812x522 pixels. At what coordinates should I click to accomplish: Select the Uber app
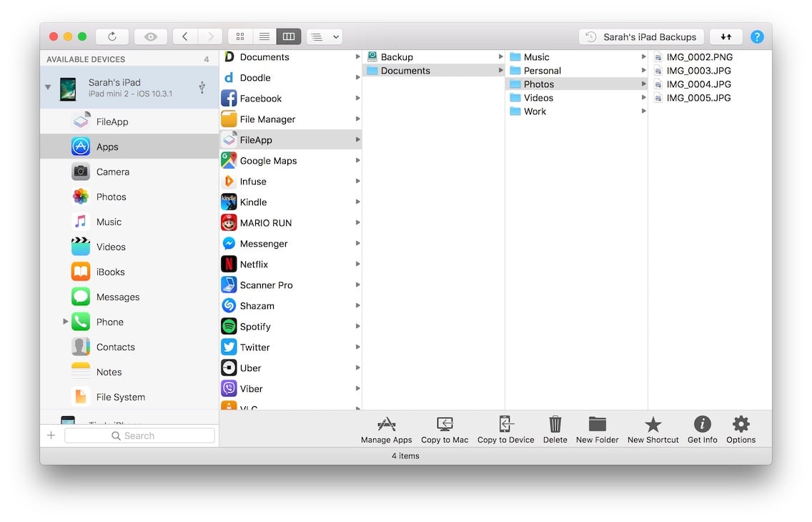tap(290, 368)
